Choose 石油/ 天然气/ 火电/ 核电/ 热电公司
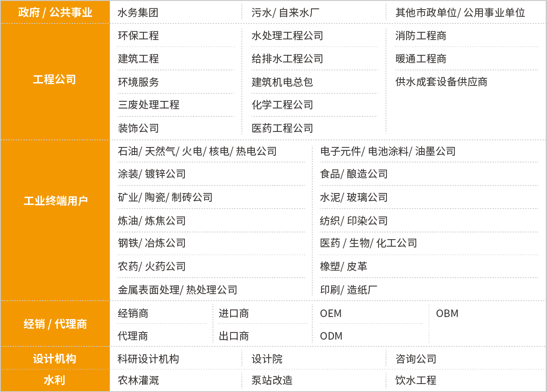The height and width of the screenshot is (392, 547). (x=197, y=152)
